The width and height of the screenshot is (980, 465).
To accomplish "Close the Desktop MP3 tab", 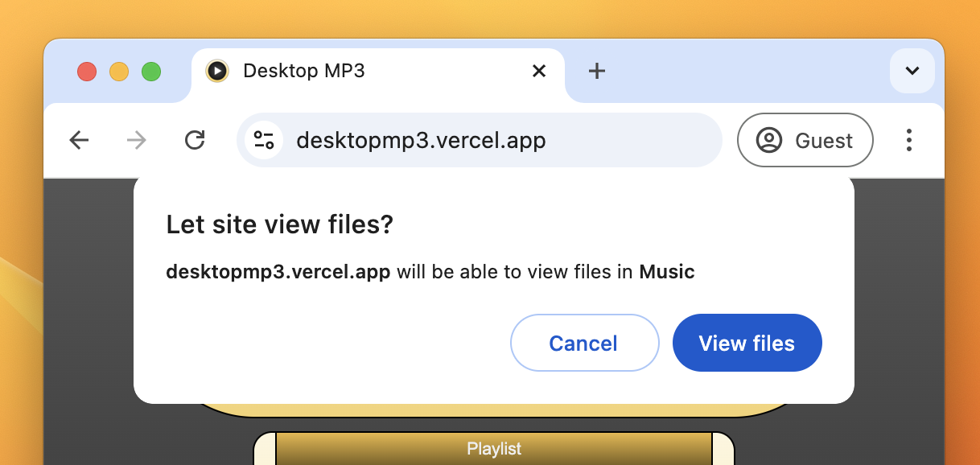I will coord(538,71).
